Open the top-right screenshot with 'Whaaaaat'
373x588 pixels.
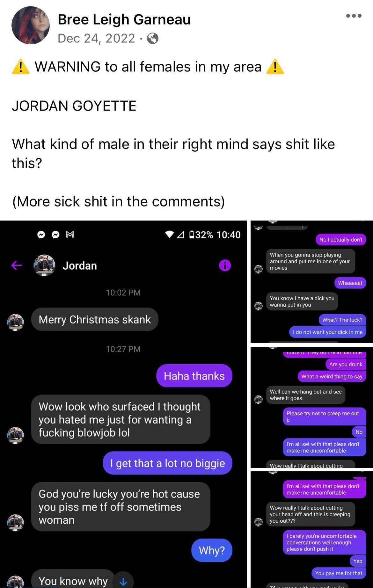click(312, 282)
